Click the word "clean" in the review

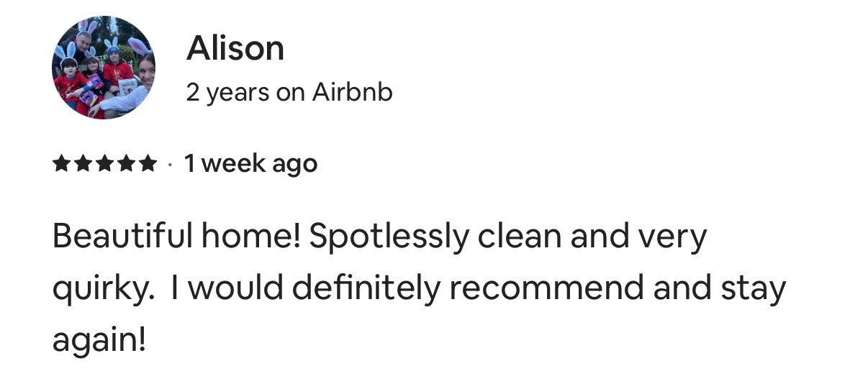(520, 237)
